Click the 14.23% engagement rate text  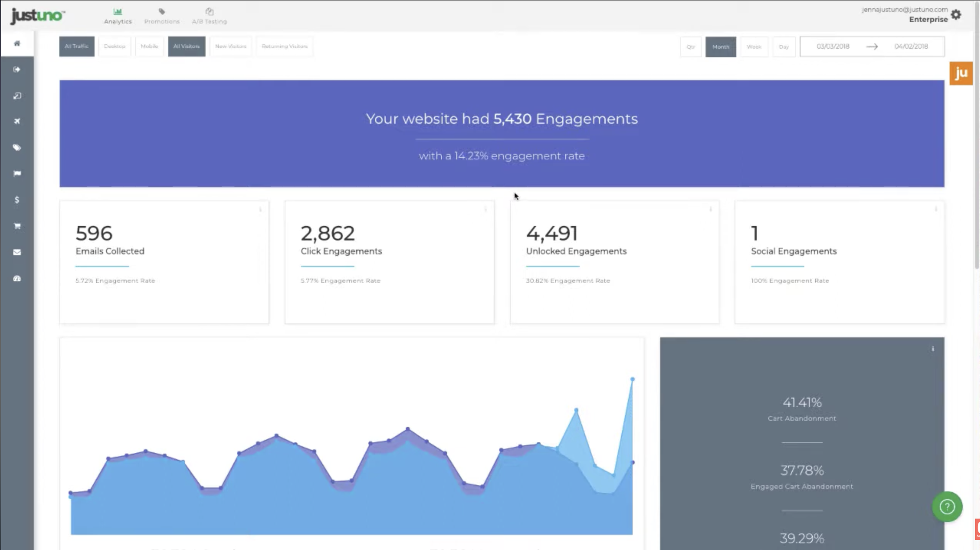502,156
